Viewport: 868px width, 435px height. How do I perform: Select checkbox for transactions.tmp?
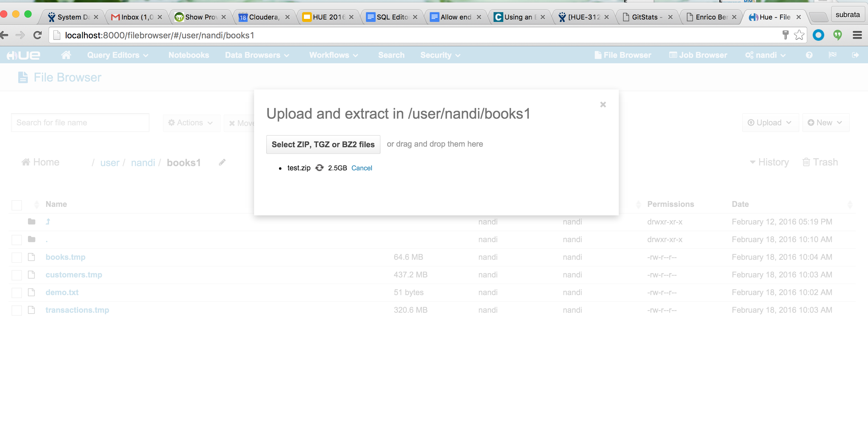(x=16, y=310)
